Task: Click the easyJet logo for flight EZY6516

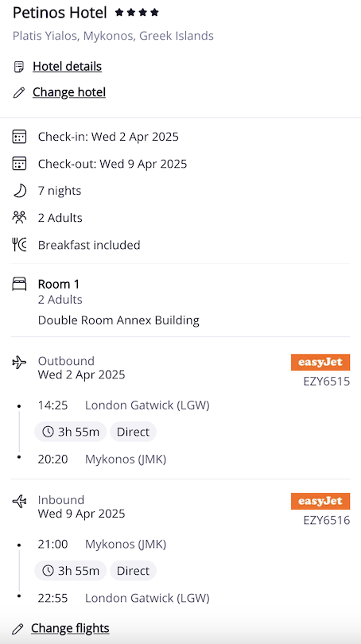Action: click(320, 501)
